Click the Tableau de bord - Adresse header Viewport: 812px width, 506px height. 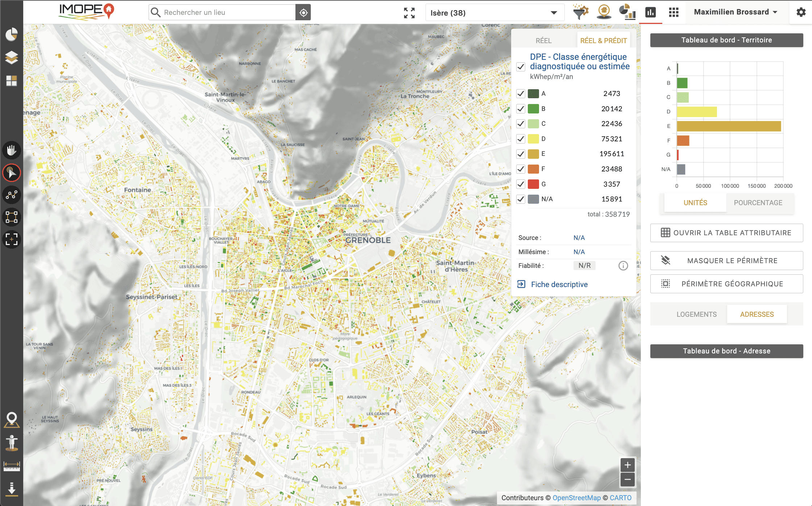pyautogui.click(x=726, y=351)
